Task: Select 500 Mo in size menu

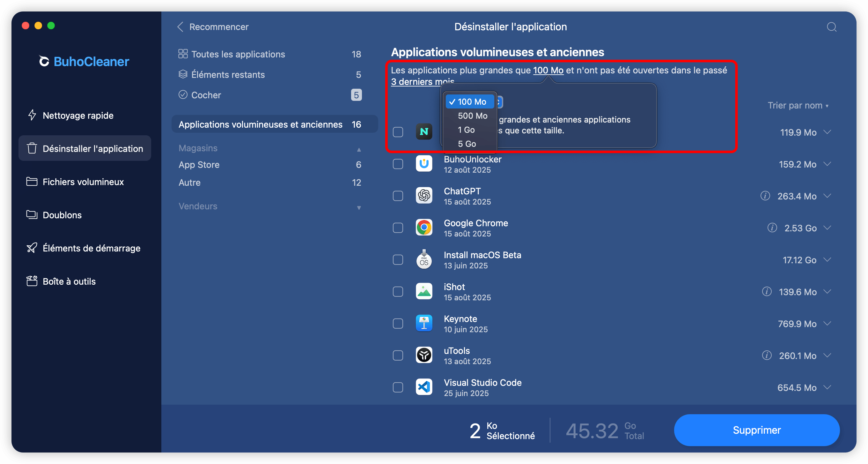Action: point(470,116)
